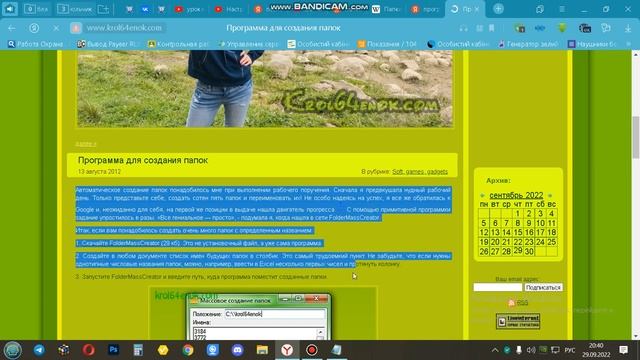The height and width of the screenshot is (360, 640).
Task: Switch to the 'Папк' W tab
Action: click(x=386, y=9)
